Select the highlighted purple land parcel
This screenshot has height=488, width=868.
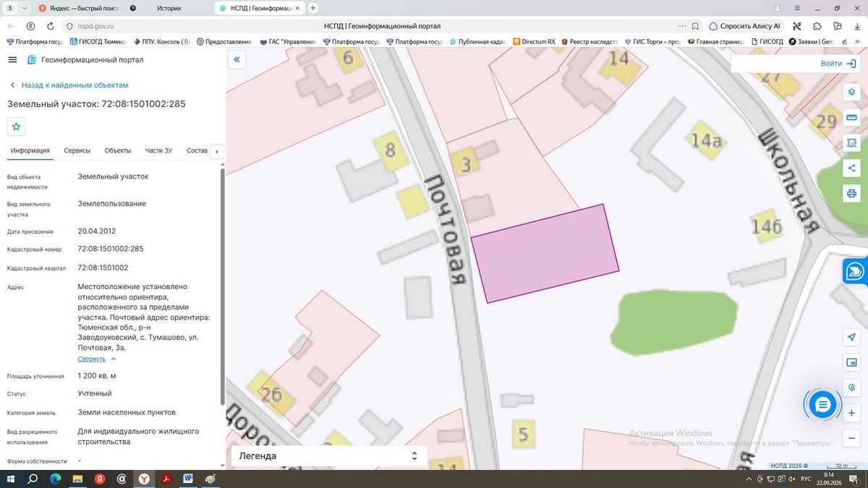pyautogui.click(x=545, y=253)
